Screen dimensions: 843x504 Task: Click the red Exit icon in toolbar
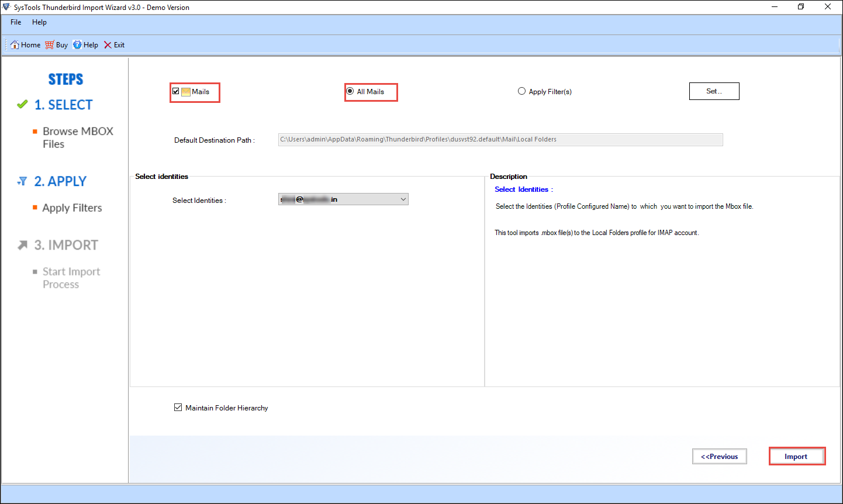coord(108,45)
